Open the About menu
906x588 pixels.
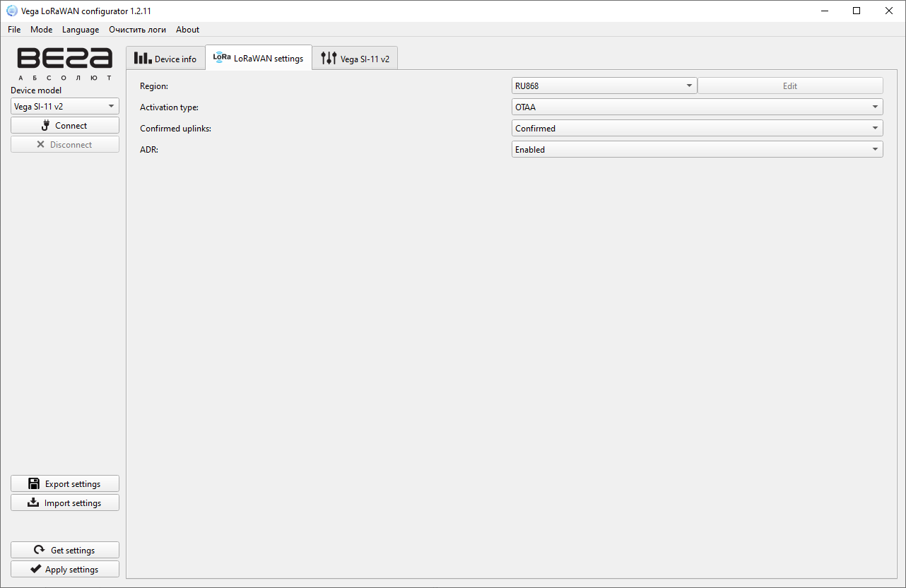tap(188, 30)
